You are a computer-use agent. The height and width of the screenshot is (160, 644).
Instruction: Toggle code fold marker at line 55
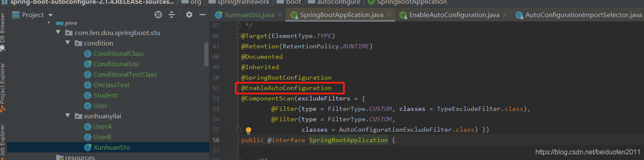238,130
